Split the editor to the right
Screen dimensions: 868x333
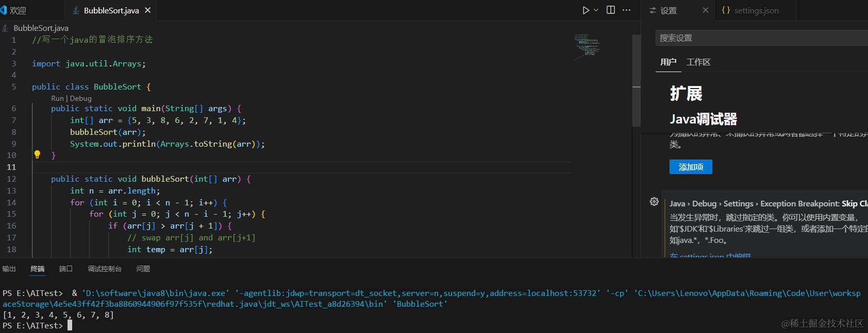[x=611, y=10]
